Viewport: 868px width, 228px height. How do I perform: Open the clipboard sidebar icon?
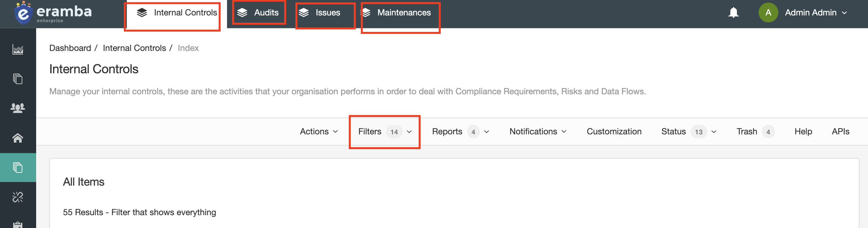(x=18, y=225)
